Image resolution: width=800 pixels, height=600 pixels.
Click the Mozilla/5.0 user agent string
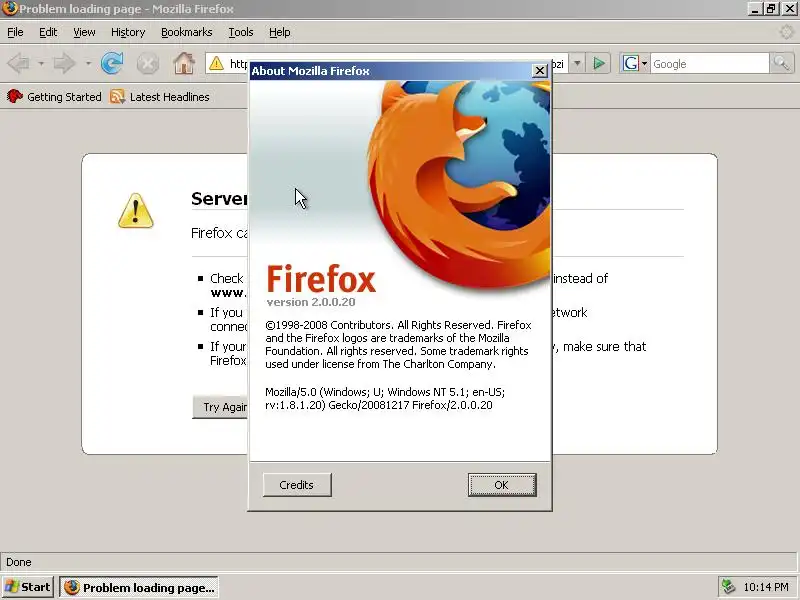(385, 398)
